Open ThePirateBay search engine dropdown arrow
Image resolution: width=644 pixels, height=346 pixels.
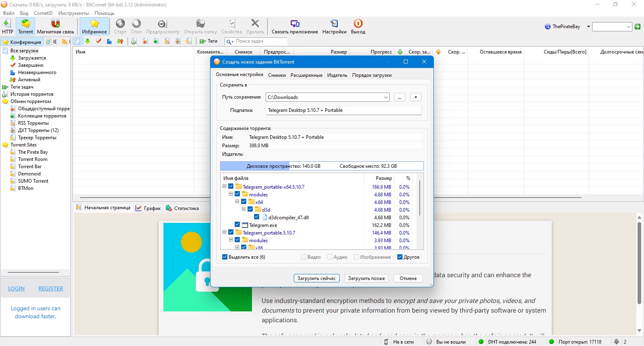(588, 27)
